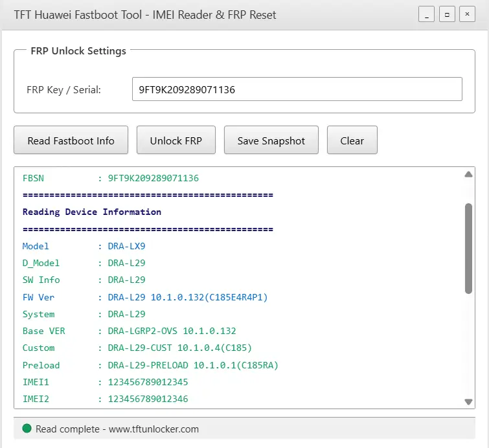Click the log vertical scrollbar thumb
This screenshot has width=489, height=448.
point(468,249)
